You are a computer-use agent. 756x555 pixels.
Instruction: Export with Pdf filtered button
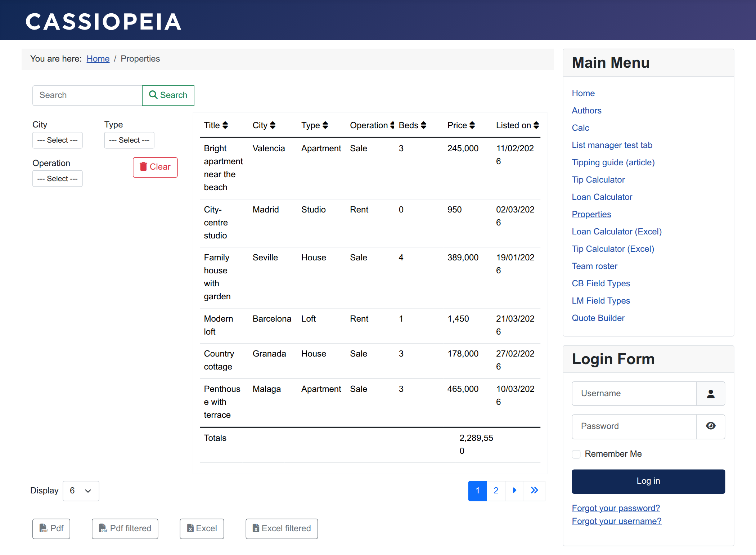(125, 529)
